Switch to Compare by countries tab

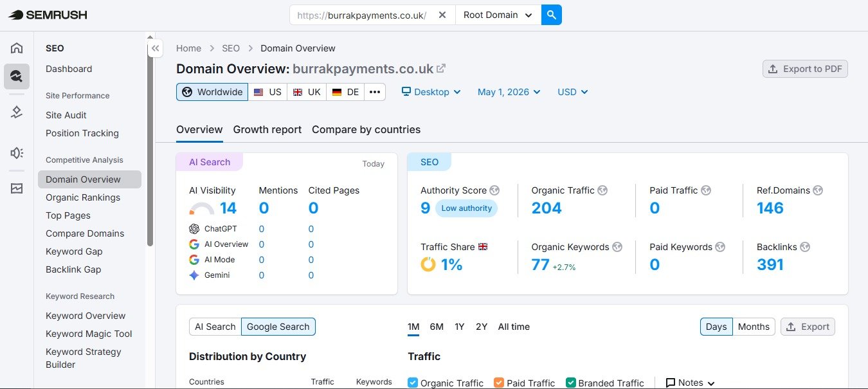click(366, 129)
